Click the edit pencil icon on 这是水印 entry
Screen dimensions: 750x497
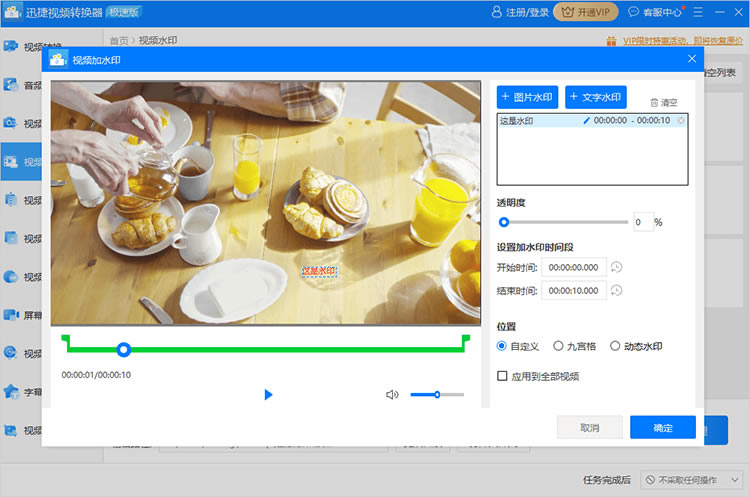pyautogui.click(x=587, y=121)
